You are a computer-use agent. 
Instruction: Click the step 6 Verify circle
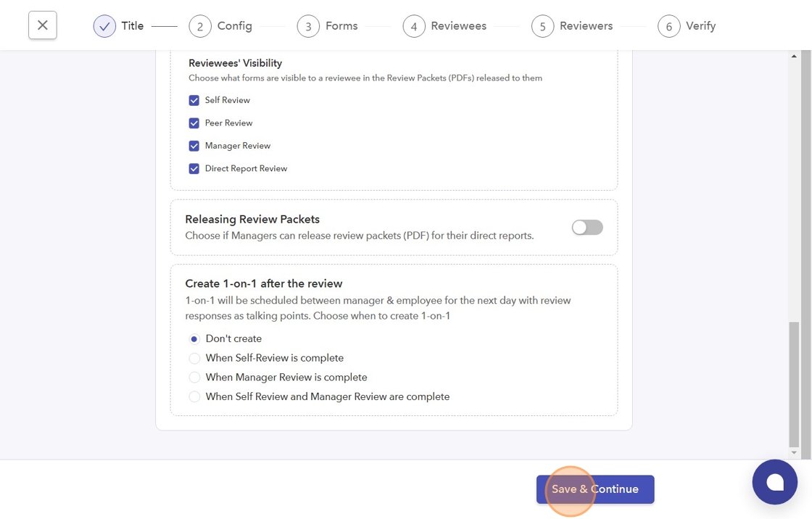[x=668, y=27]
